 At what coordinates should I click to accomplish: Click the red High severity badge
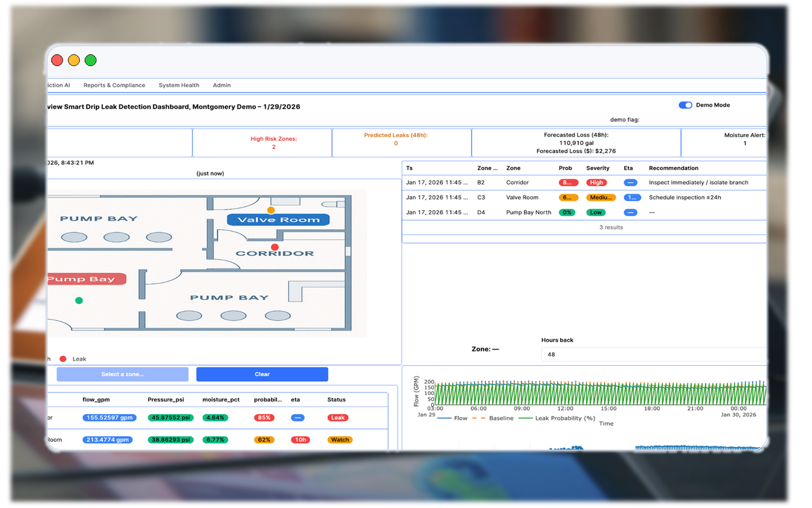point(596,183)
